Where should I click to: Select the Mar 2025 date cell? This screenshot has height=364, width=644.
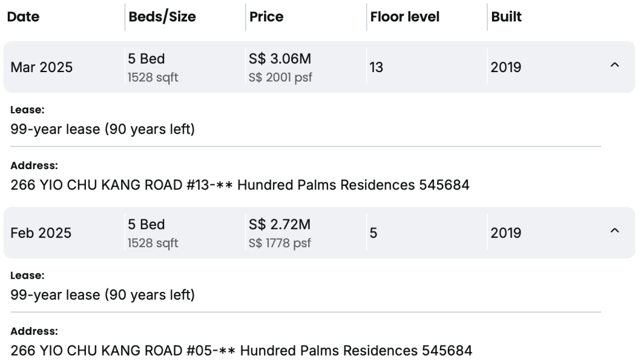pyautogui.click(x=42, y=67)
